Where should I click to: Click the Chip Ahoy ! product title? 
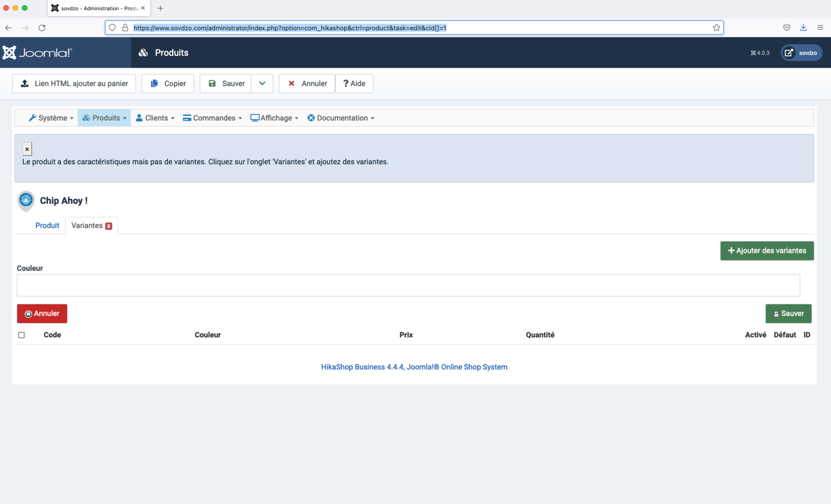64,201
